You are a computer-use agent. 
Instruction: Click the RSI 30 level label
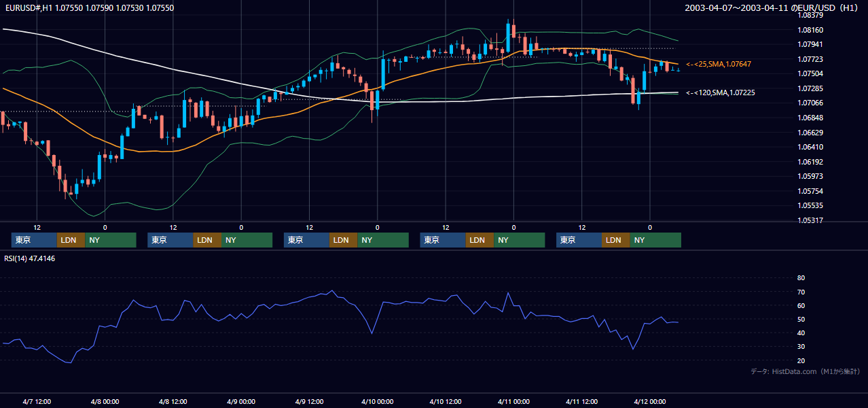pos(801,347)
